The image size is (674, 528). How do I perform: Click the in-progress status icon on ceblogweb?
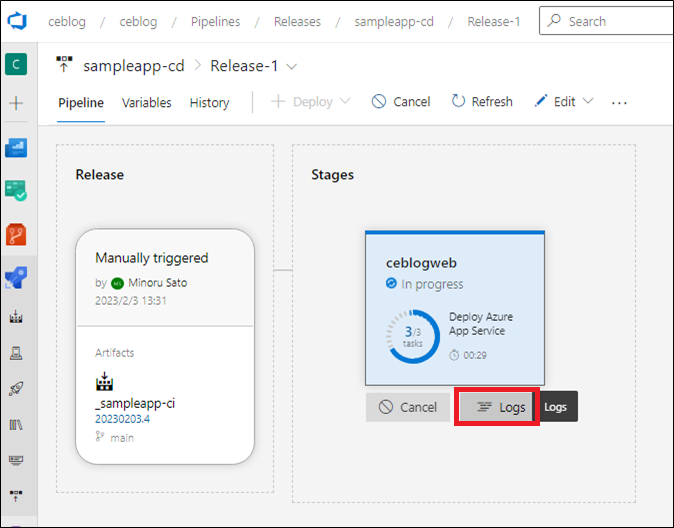click(391, 283)
